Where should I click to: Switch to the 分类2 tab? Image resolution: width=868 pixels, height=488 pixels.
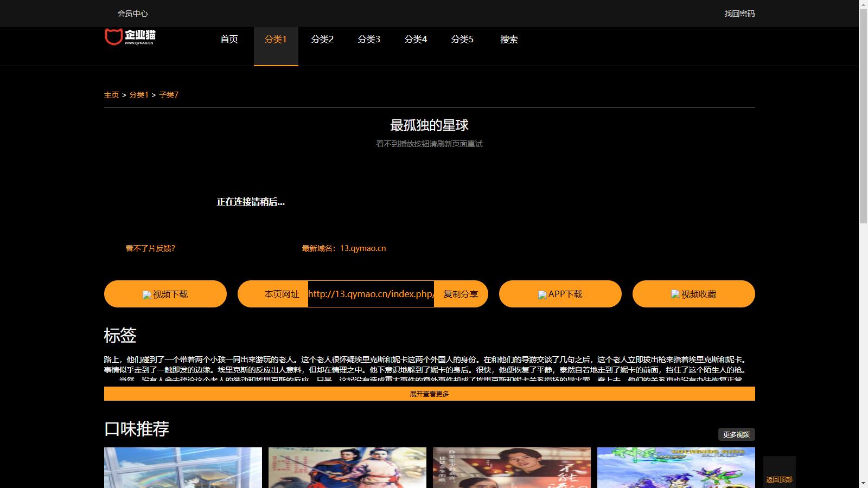323,39
